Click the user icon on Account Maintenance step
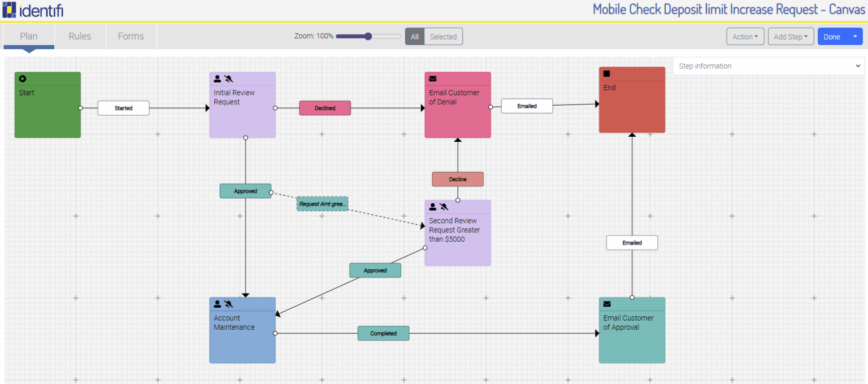 coord(218,304)
